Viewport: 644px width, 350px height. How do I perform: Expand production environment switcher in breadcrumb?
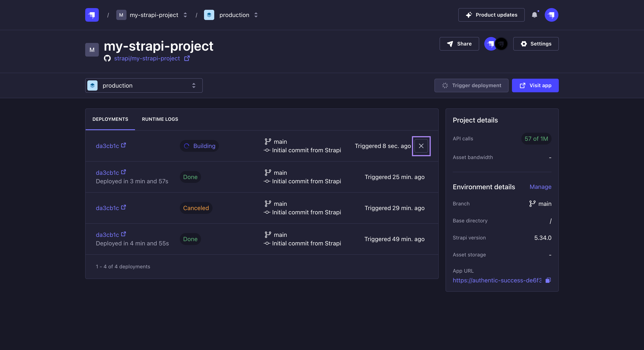pyautogui.click(x=256, y=15)
